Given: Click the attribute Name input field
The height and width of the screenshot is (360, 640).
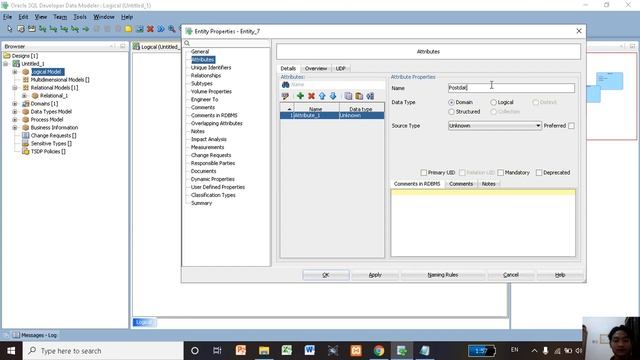Looking at the screenshot, I should [511, 88].
